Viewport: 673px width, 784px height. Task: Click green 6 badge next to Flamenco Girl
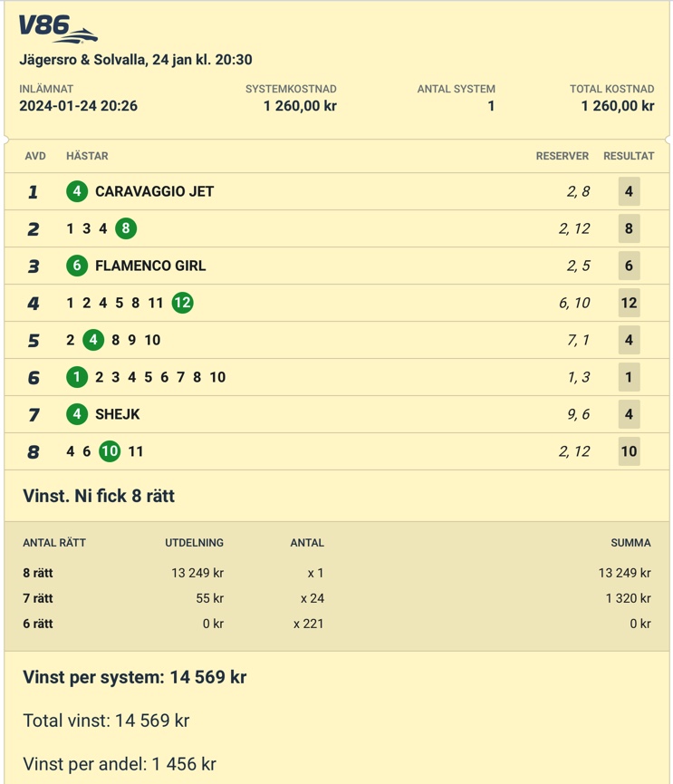pos(77,266)
